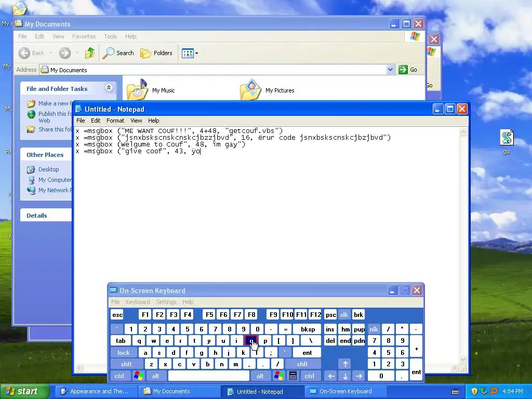Click the security shield icon in system tray
Image resolution: width=532 pixels, height=399 pixels.
pos(474,391)
